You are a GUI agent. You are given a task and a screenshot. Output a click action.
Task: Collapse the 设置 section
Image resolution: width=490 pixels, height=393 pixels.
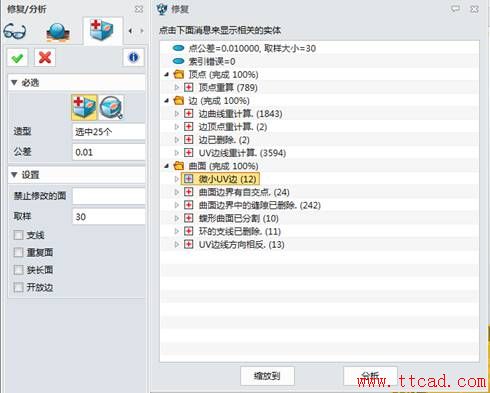[x=14, y=174]
